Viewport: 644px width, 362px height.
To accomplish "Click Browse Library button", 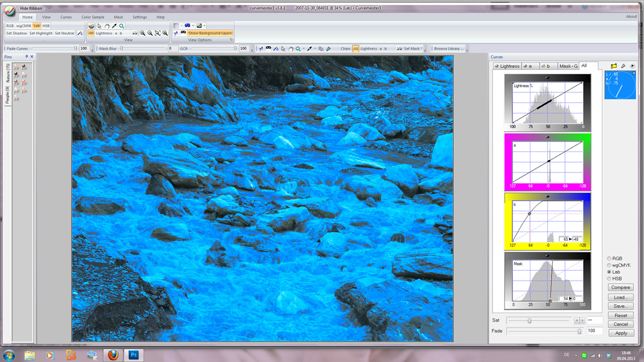I will click(448, 49).
